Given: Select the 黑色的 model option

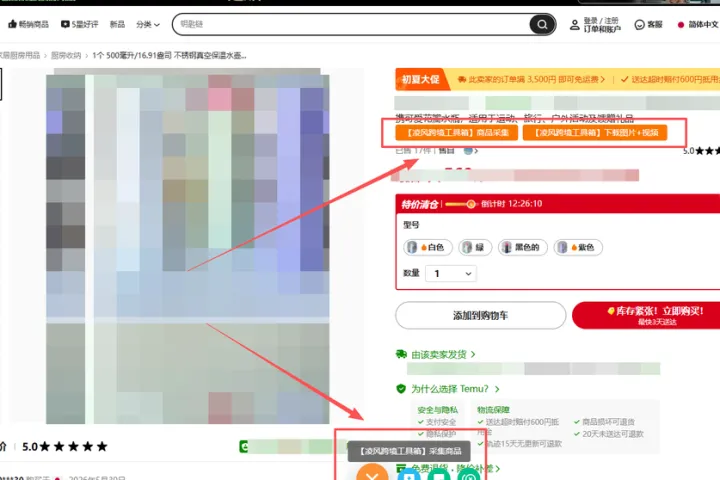Looking at the screenshot, I should [523, 248].
